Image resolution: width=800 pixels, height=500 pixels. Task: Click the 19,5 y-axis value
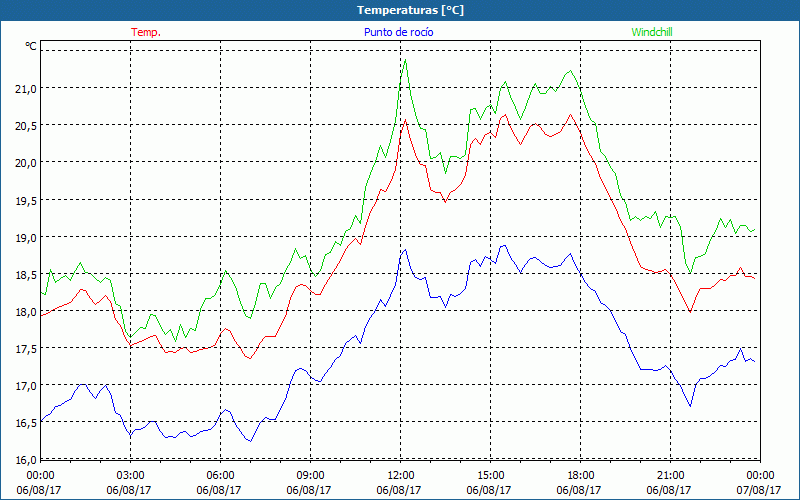click(26, 201)
